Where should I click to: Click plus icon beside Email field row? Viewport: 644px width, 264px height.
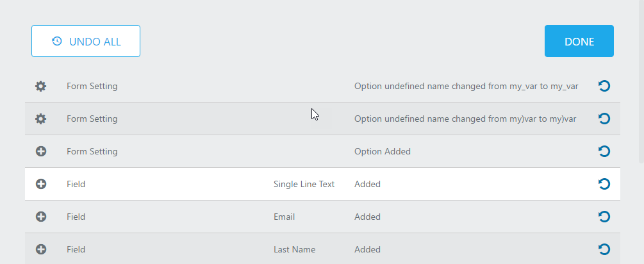[x=40, y=217]
